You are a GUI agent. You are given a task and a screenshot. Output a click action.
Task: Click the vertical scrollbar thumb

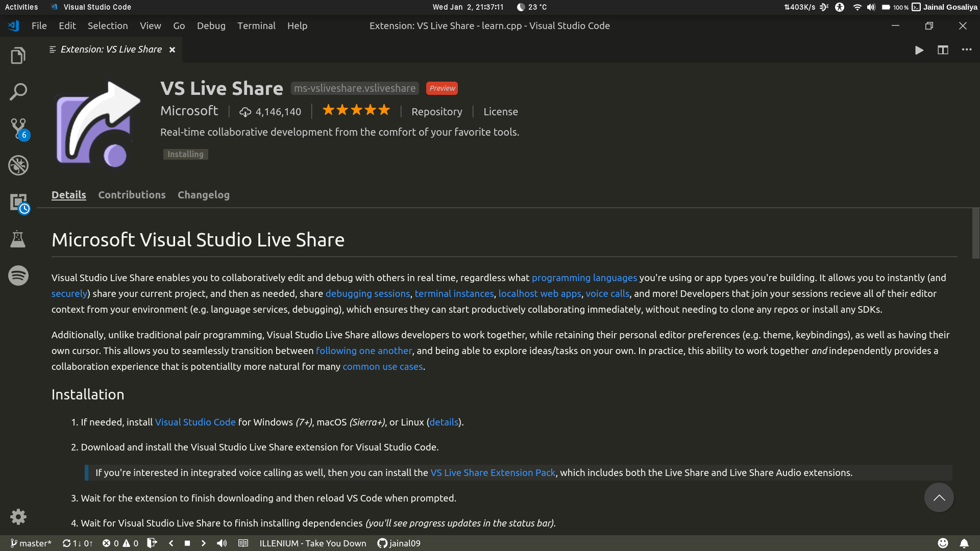click(976, 234)
